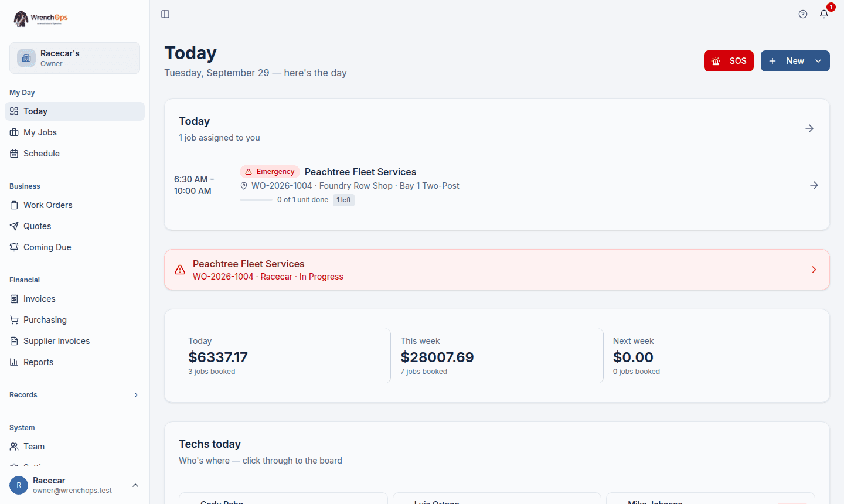
Task: Click the $6337.17 Today revenue figure
Action: coord(218,357)
